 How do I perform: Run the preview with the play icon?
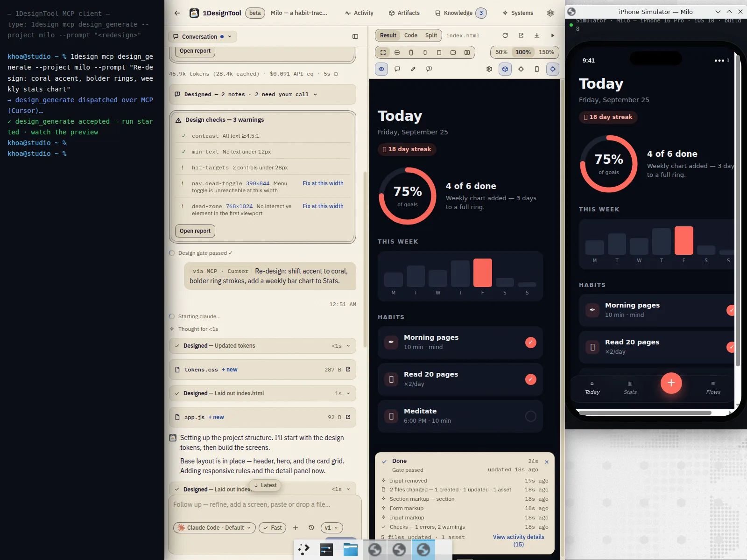553,35
